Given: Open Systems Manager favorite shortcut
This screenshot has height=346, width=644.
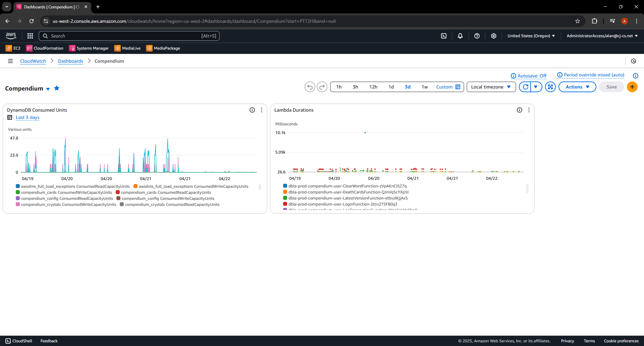Looking at the screenshot, I should pos(89,48).
